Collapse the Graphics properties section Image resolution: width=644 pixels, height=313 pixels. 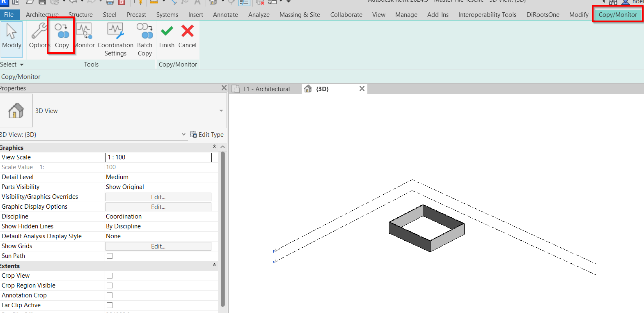click(x=214, y=147)
